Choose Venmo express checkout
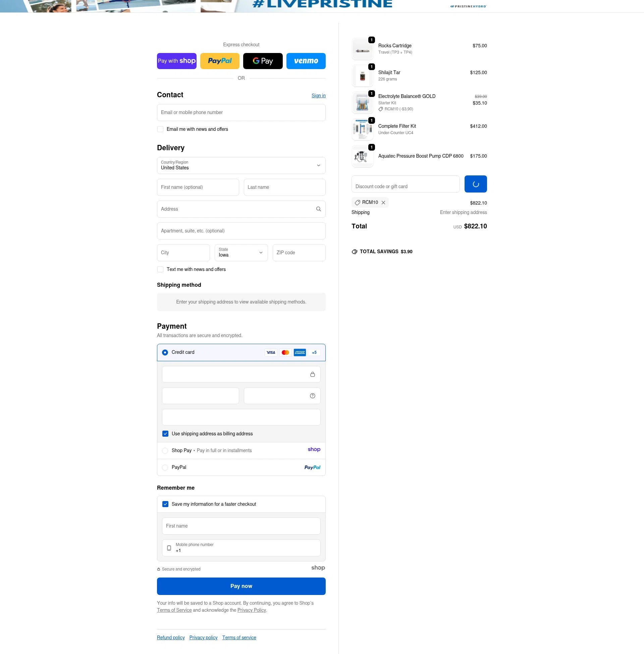The width and height of the screenshot is (644, 654). tap(306, 61)
